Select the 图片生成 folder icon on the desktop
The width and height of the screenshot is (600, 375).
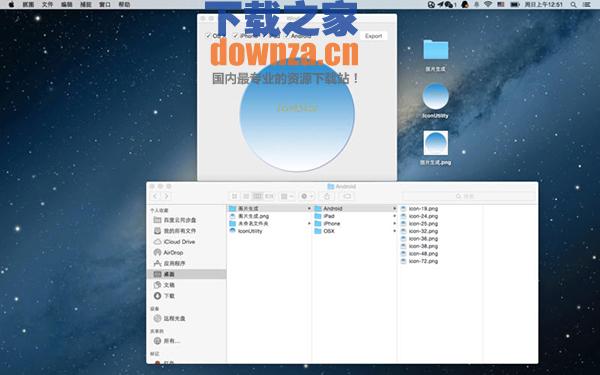[x=435, y=50]
